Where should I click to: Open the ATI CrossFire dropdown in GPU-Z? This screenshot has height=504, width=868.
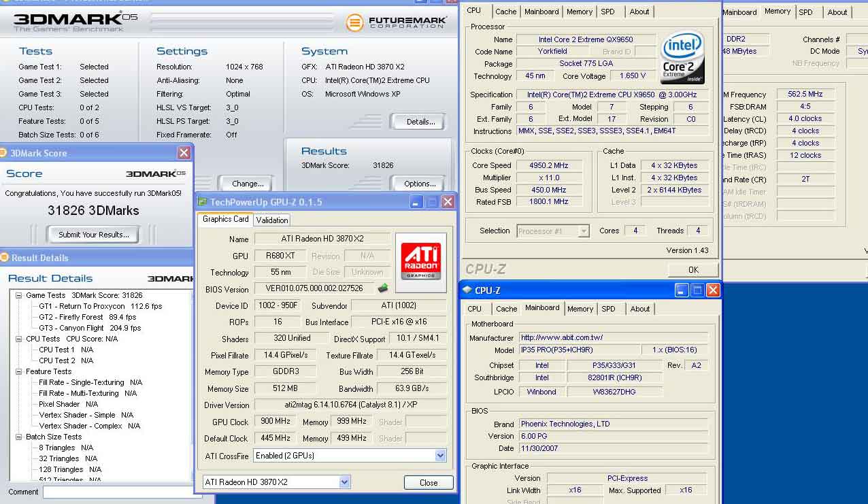441,456
